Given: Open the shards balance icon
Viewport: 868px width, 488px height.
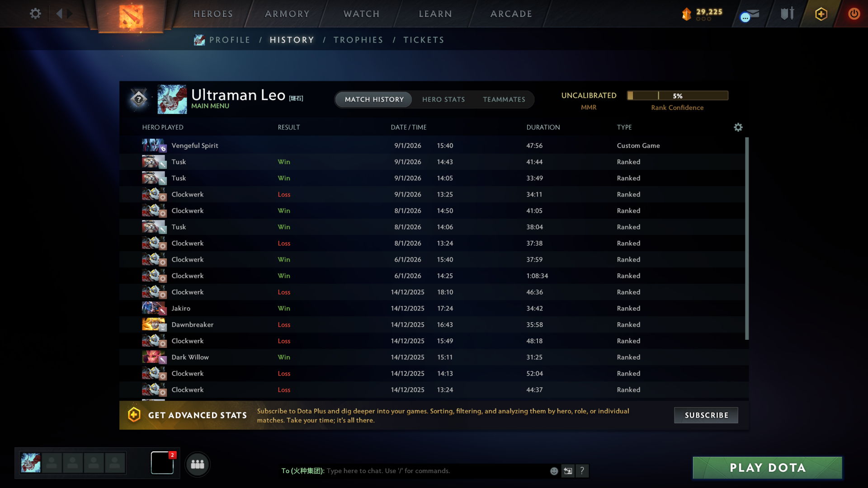Looking at the screenshot, I should (x=686, y=14).
